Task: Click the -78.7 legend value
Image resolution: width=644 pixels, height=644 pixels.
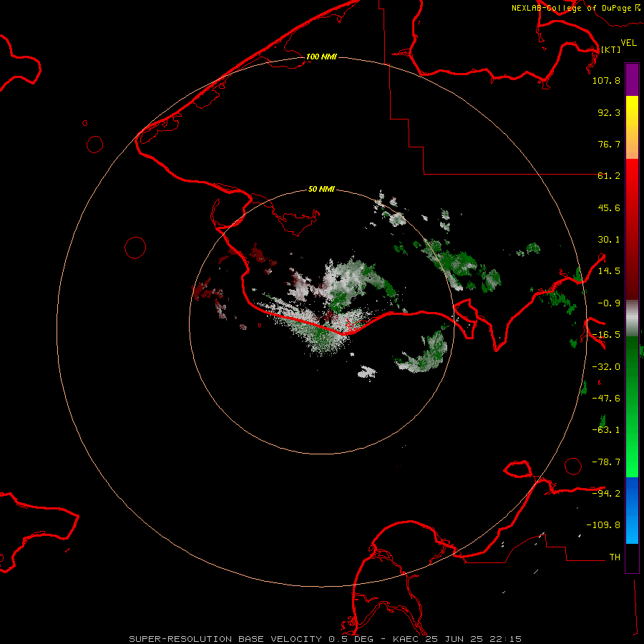Action: (x=606, y=462)
